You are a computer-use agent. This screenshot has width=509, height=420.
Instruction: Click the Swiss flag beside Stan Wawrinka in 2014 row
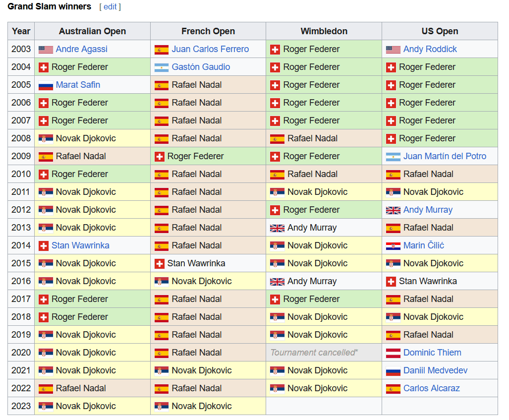click(44, 246)
